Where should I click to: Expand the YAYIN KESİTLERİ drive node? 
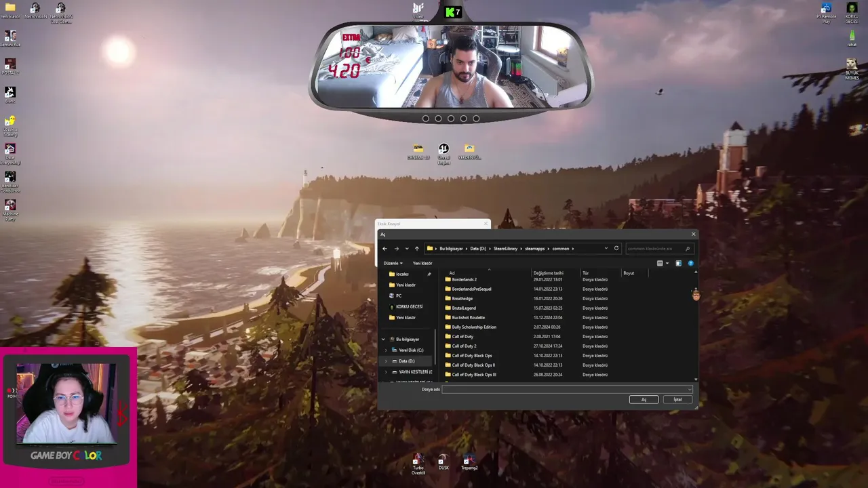coord(387,371)
